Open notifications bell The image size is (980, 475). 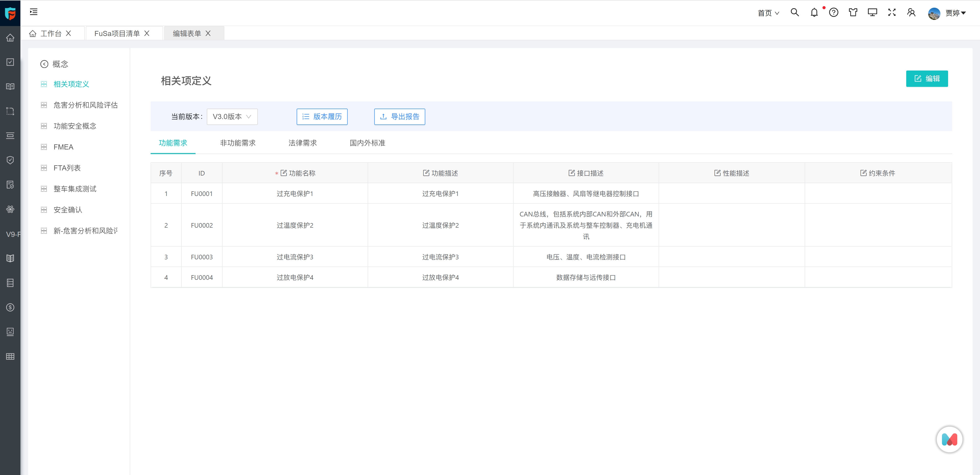click(x=814, y=13)
